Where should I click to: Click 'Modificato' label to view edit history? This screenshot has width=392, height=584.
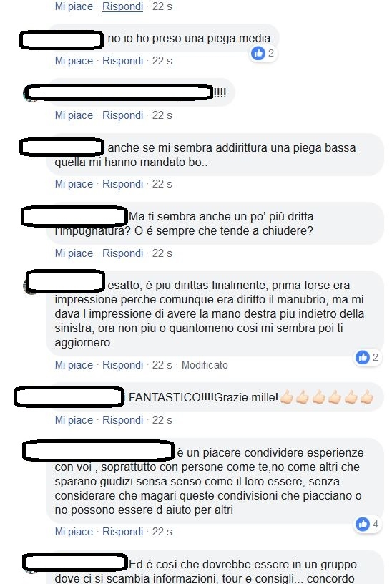click(205, 365)
